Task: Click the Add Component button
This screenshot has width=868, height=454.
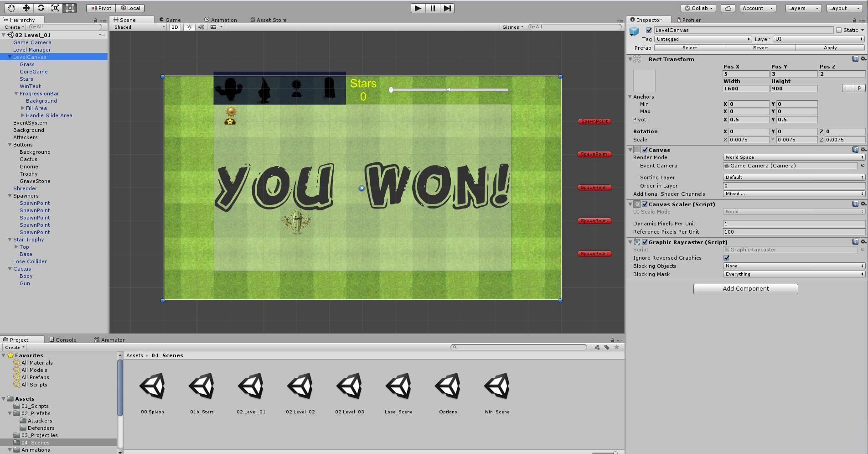Action: tap(745, 289)
